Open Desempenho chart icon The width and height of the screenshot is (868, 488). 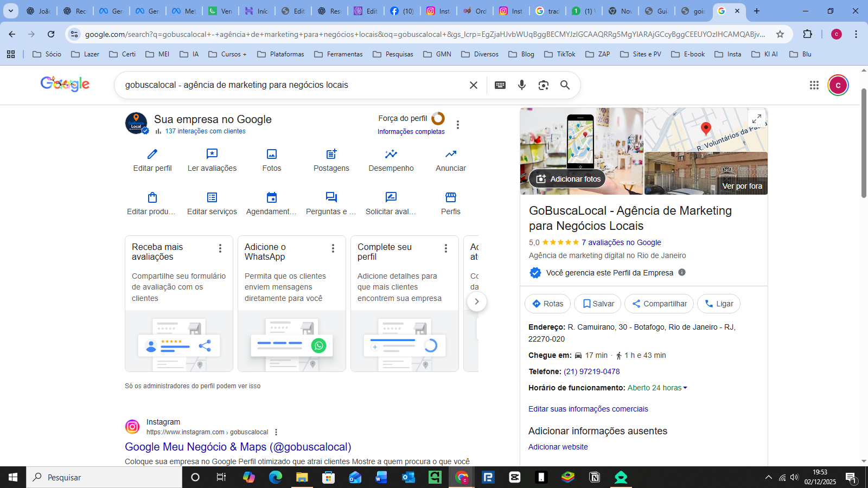[x=391, y=154]
